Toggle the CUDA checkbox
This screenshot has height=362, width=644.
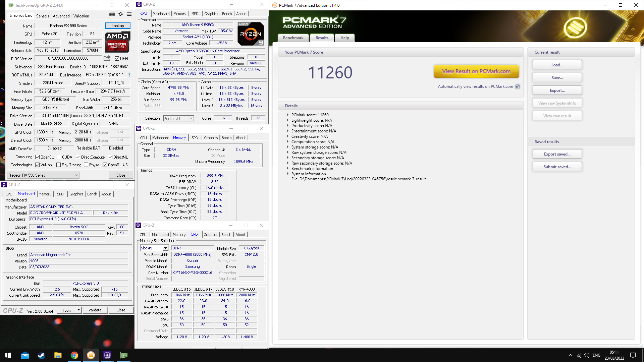click(59, 157)
